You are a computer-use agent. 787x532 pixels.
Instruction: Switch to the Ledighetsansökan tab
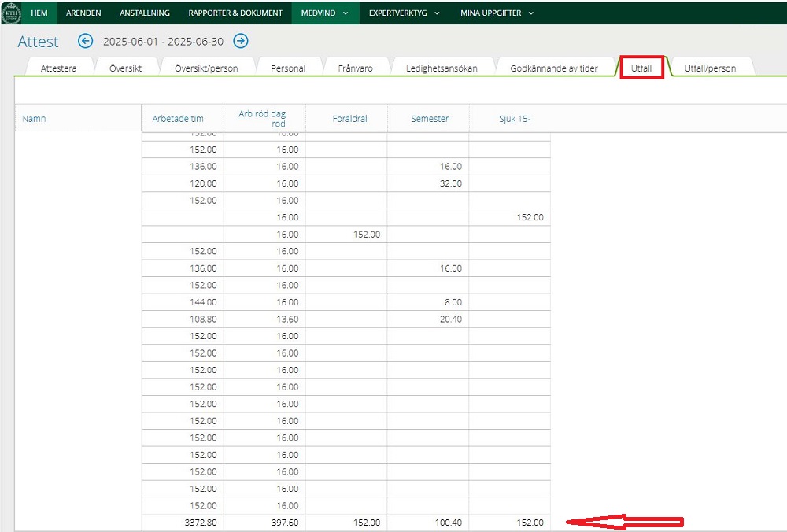click(442, 68)
